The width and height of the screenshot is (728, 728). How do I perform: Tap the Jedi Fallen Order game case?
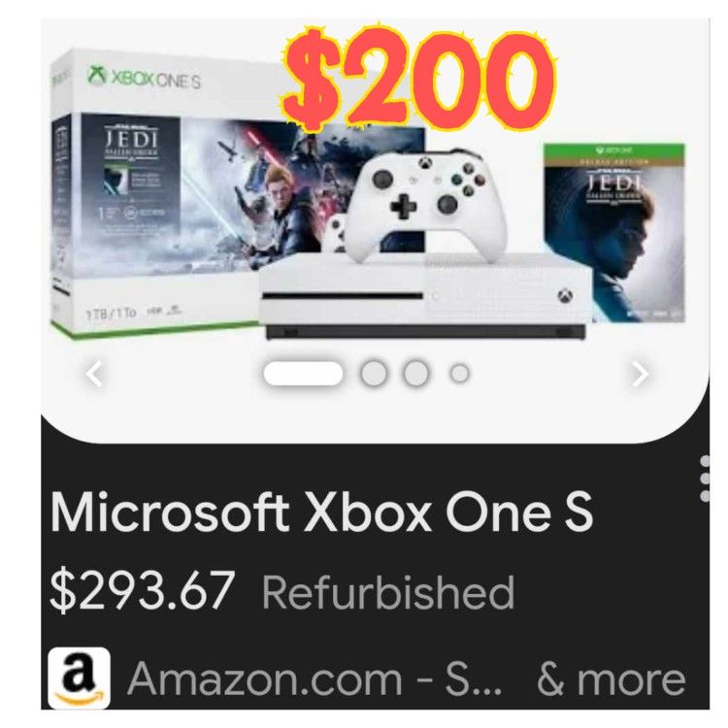[x=614, y=233]
